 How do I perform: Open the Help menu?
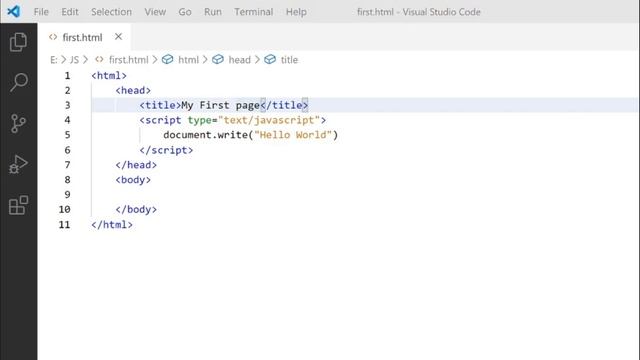click(x=296, y=12)
